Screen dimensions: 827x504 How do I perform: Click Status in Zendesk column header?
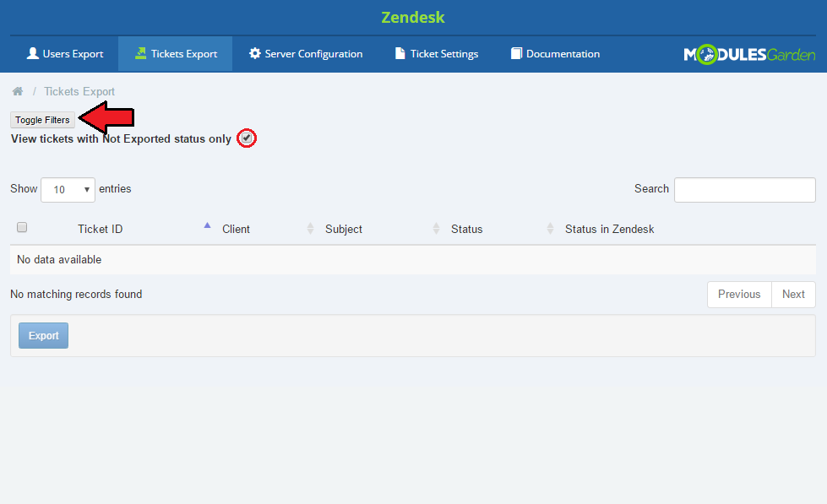pyautogui.click(x=609, y=229)
